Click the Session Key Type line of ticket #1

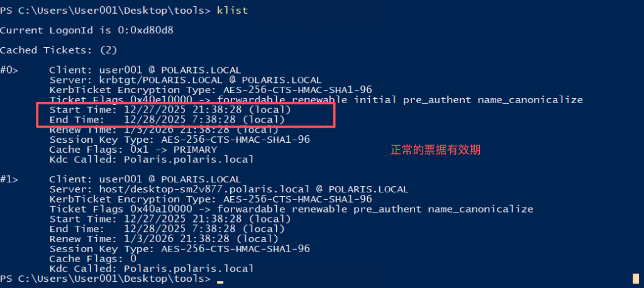tap(179, 249)
